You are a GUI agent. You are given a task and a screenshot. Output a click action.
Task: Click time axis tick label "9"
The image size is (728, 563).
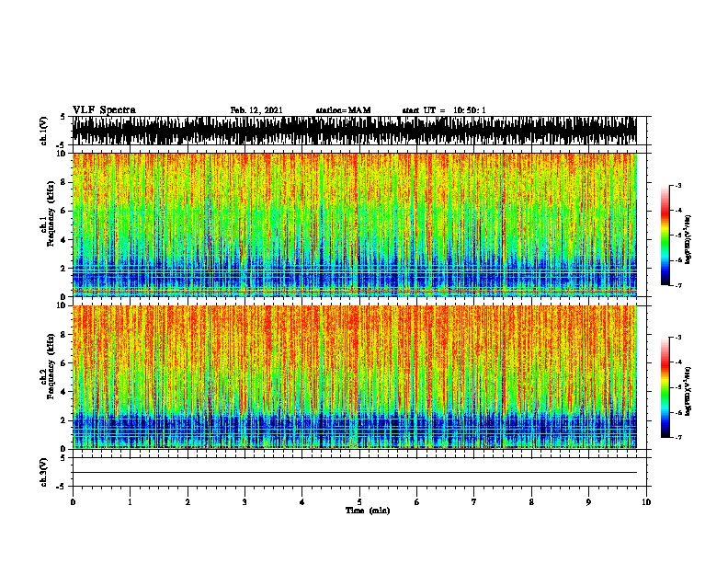pyautogui.click(x=588, y=502)
